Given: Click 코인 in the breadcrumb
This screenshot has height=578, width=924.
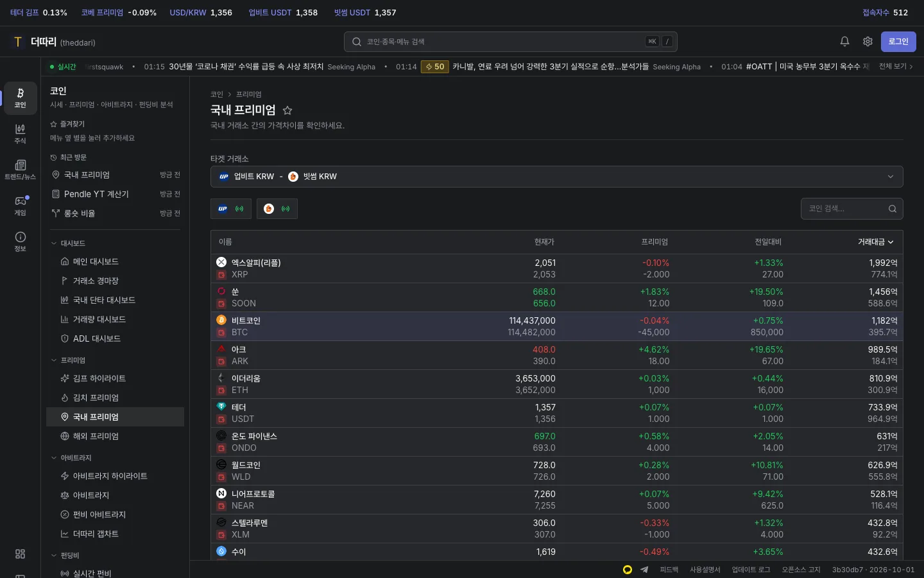Looking at the screenshot, I should [x=217, y=94].
